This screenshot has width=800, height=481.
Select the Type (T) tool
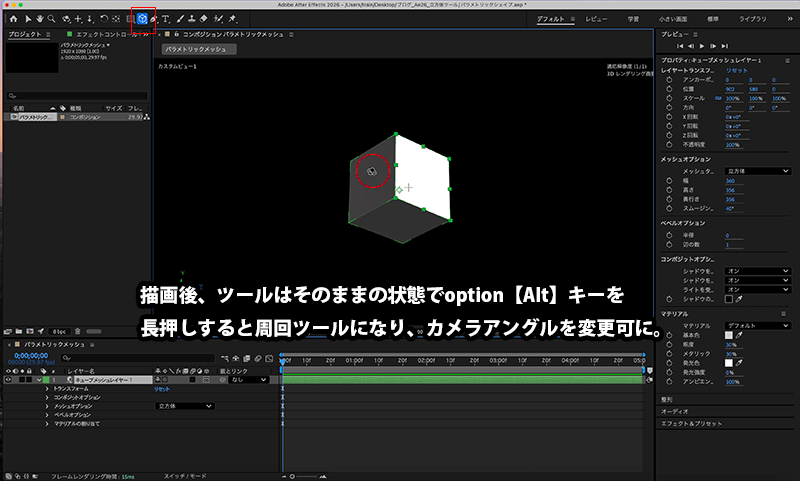[166, 18]
